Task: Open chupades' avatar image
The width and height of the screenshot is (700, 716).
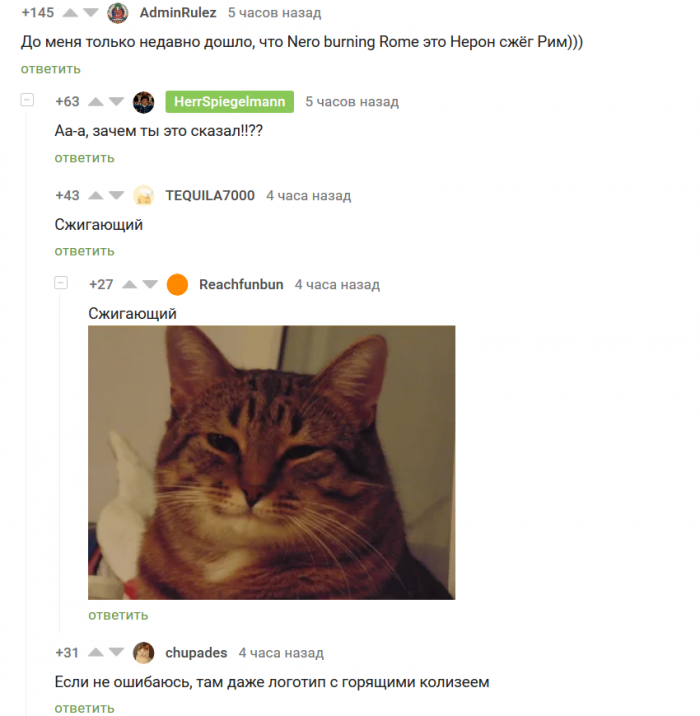Action: click(x=143, y=653)
